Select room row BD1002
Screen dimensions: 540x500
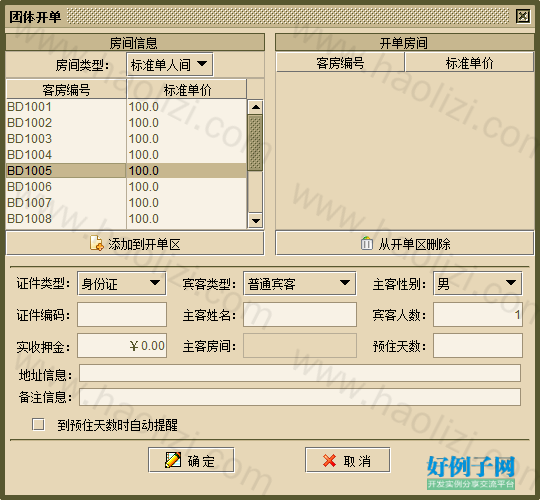click(126, 123)
